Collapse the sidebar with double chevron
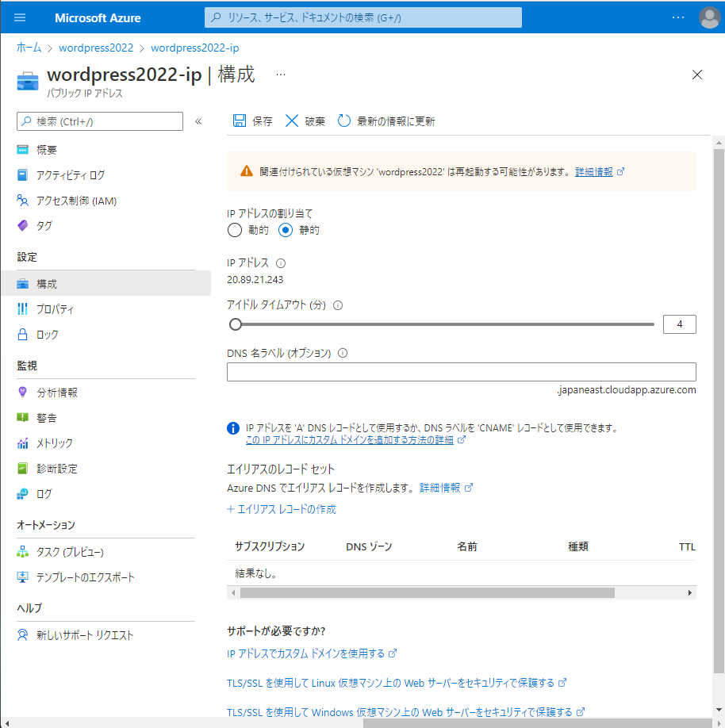Screen dimensions: 725x728 click(198, 121)
